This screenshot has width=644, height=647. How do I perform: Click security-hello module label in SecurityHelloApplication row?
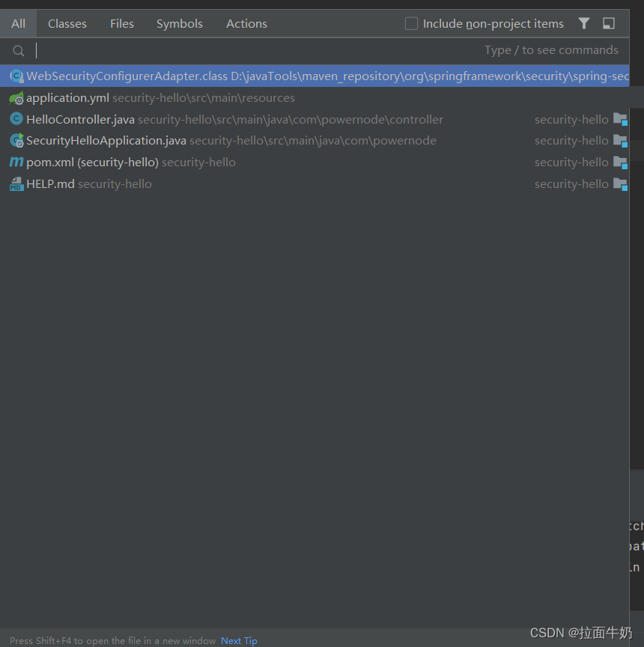[x=571, y=141]
